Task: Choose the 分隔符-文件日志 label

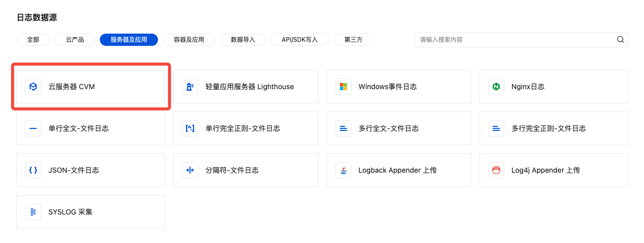Action: (x=232, y=170)
